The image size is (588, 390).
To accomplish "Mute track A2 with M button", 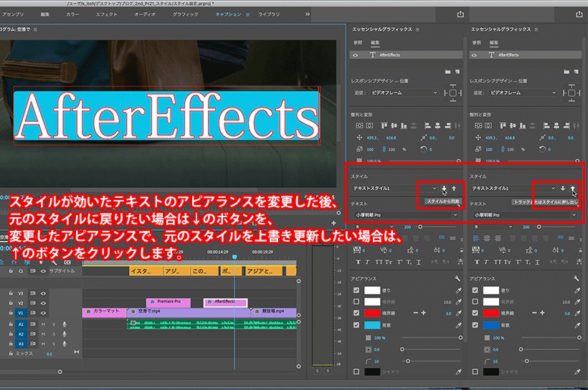I will (x=44, y=334).
